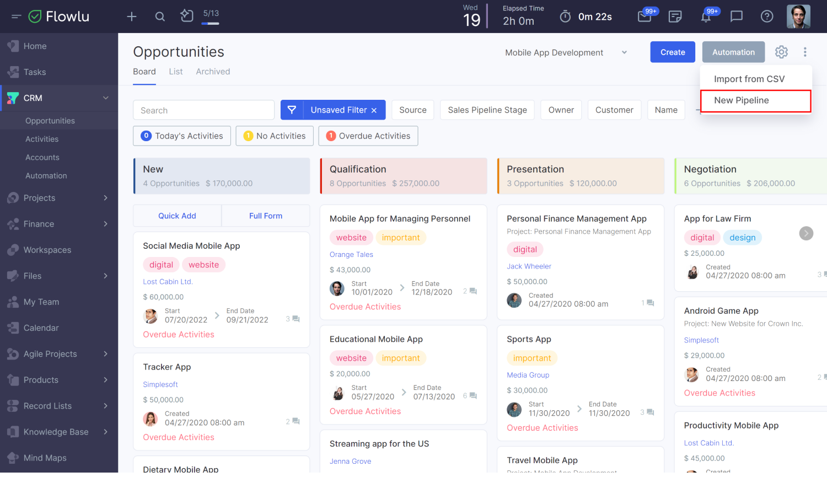
Task: Expand the Agile Projects section chevron
Action: coord(105,354)
